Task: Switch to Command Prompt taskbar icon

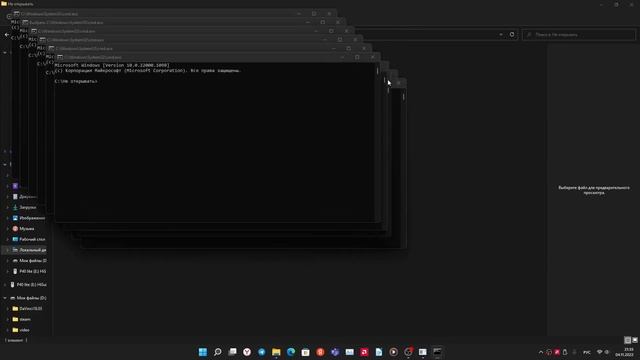Action: pyautogui.click(x=438, y=352)
